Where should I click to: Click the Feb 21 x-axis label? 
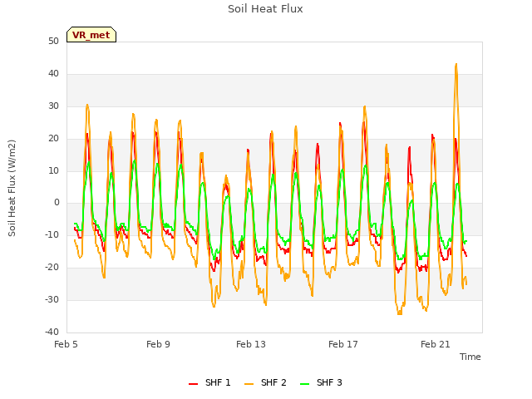436,344
